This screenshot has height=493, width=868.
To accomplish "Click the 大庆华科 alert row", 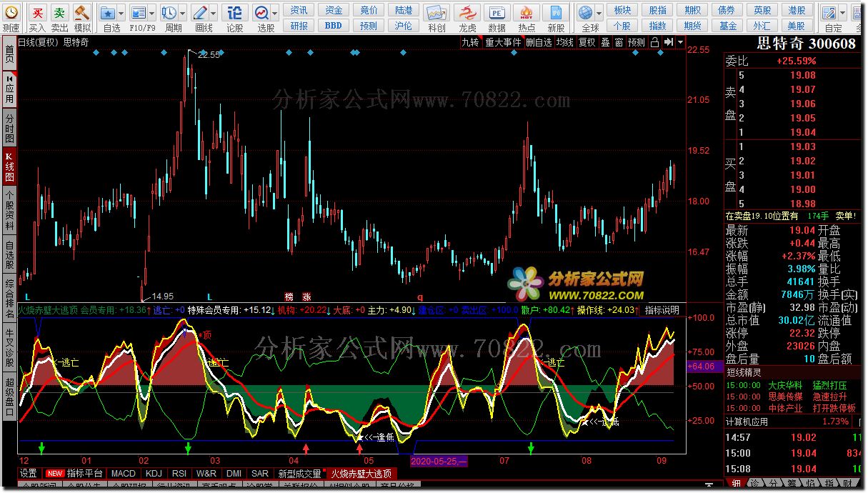I will [794, 384].
